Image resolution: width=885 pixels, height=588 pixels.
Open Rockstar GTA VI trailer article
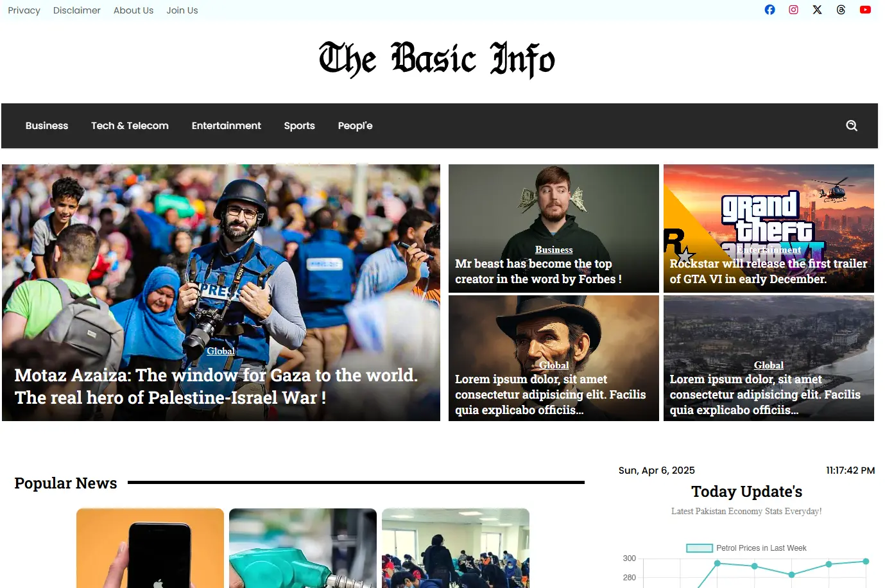(x=768, y=272)
